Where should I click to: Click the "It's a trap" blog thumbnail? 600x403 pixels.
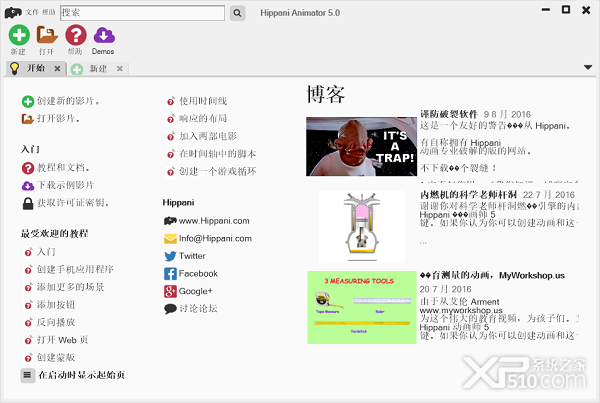(362, 147)
